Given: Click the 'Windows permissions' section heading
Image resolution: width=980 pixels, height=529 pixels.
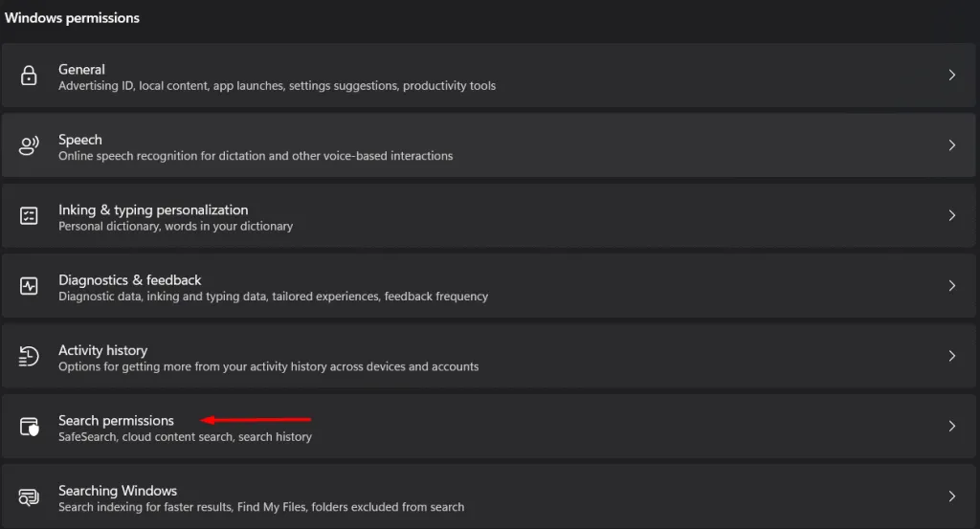Looking at the screenshot, I should (72, 18).
